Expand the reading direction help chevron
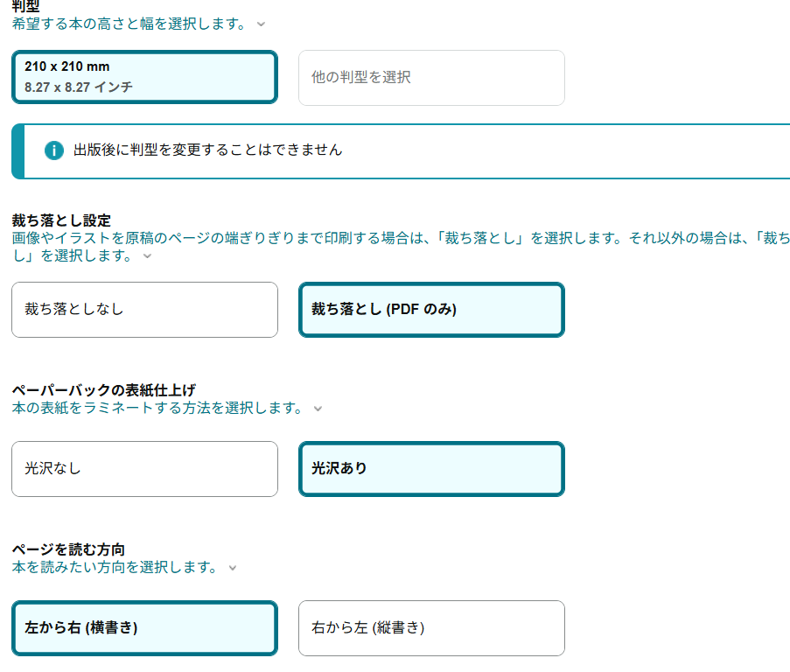The image size is (790, 672). (x=232, y=568)
